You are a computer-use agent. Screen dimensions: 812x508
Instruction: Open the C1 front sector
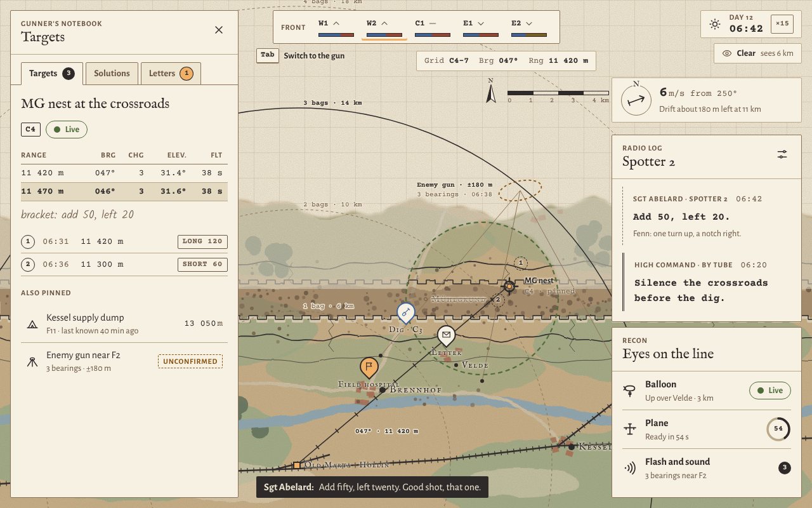[x=433, y=27]
